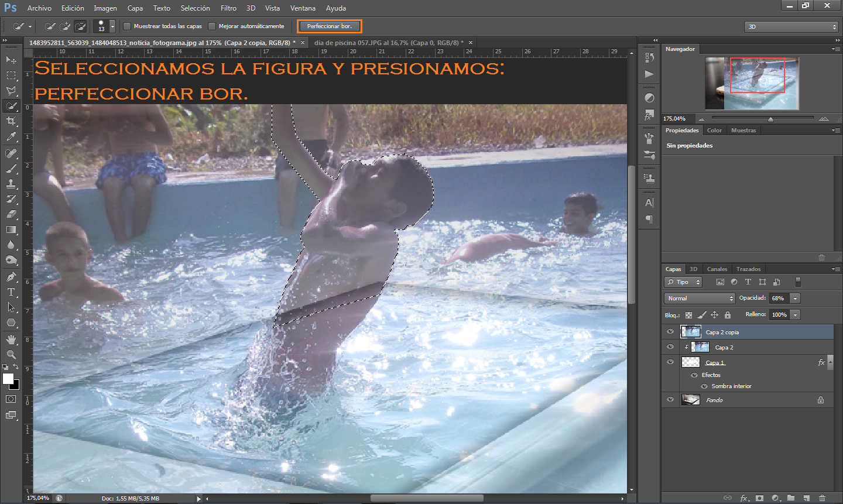Click the Perfeccionar bor. button

point(330,26)
